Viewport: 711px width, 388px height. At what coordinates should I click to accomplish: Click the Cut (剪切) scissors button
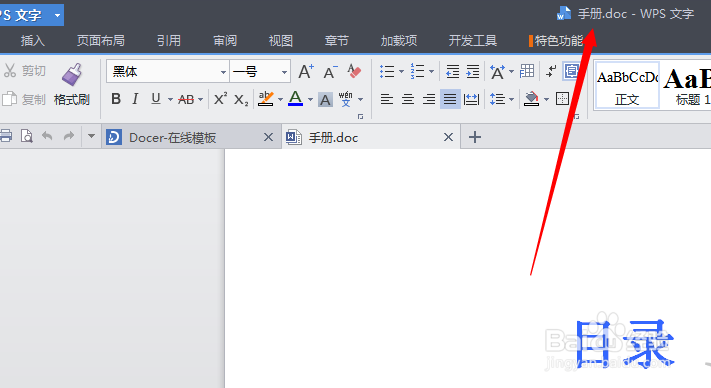pyautogui.click(x=24, y=71)
